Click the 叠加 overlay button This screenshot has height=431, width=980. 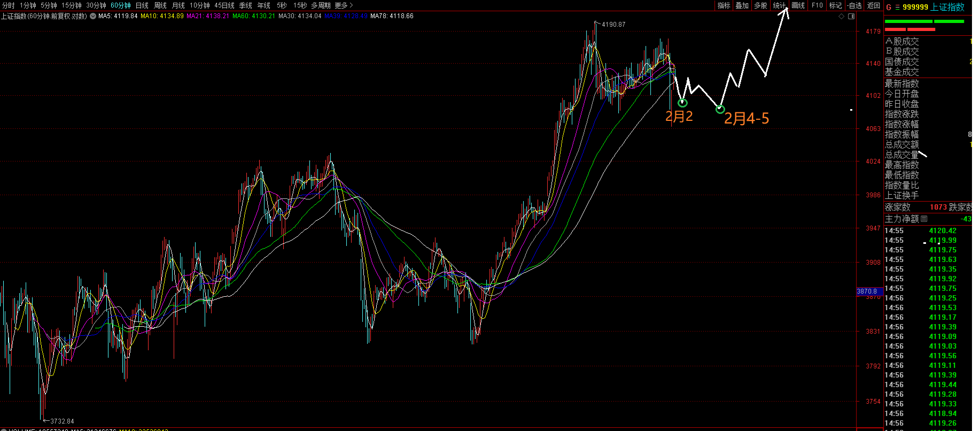pyautogui.click(x=742, y=5)
